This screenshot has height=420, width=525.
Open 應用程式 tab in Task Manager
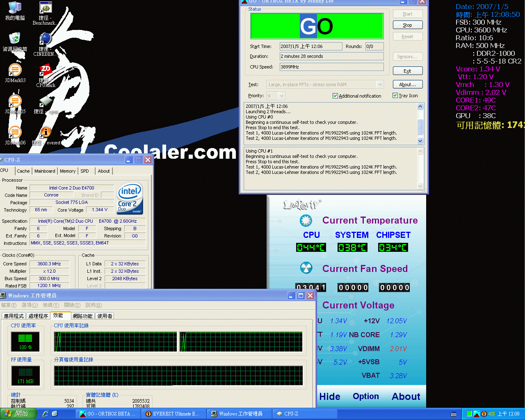pos(14,316)
